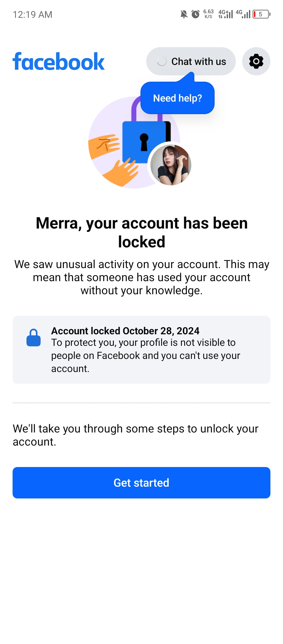Tap the first 4G+ signal strength icon
The width and height of the screenshot is (283, 644).
point(226,14)
